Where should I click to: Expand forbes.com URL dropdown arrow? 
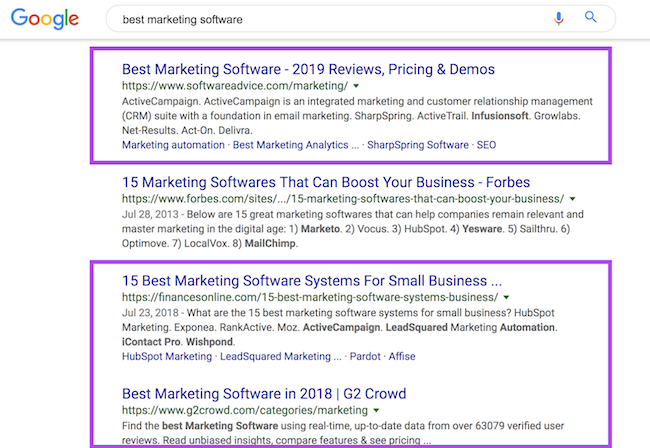(572, 199)
